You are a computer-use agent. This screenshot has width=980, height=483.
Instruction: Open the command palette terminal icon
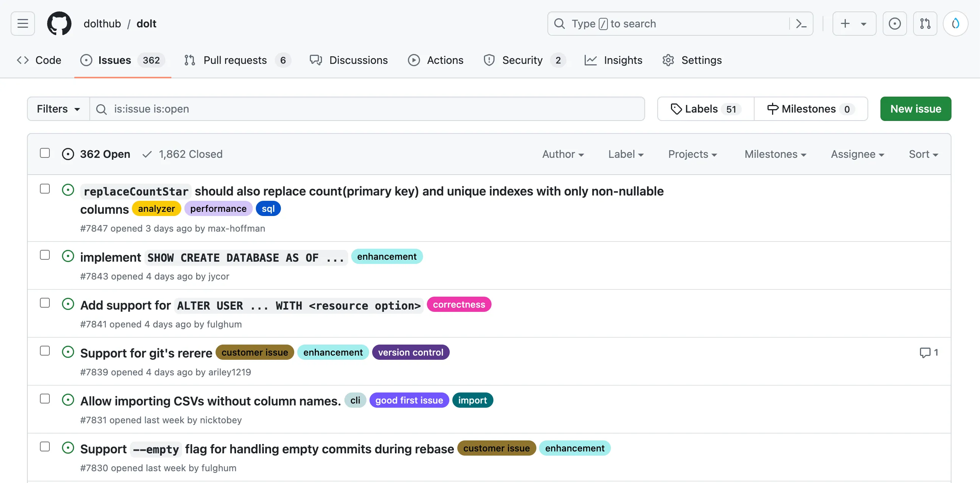click(801, 24)
